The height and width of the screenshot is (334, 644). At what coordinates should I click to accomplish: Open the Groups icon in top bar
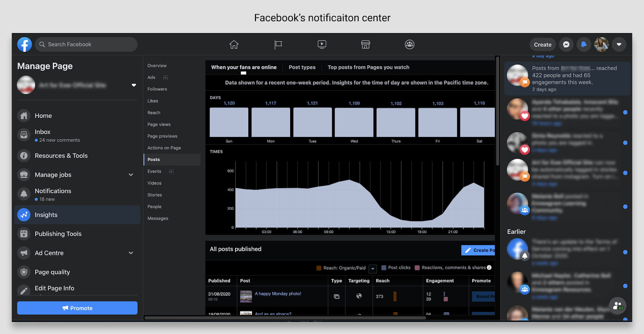click(410, 44)
